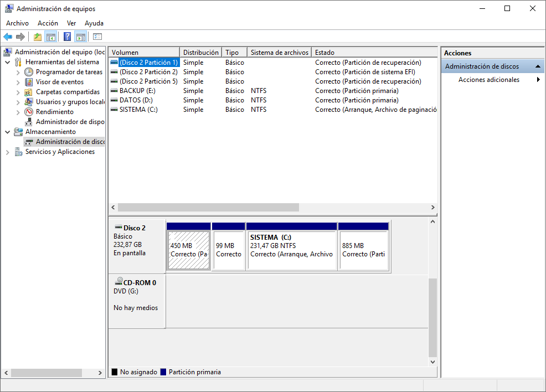546x392 pixels.
Task: Select Programador de tareas in tree
Action: point(69,72)
